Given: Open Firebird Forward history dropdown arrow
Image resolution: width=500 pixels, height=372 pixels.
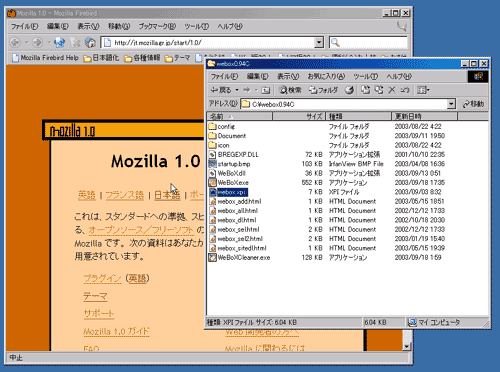Looking at the screenshot, I should point(49,42).
